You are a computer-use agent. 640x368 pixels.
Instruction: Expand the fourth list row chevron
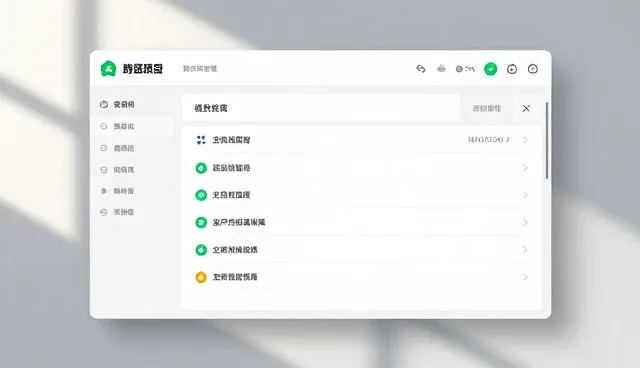pos(525,222)
